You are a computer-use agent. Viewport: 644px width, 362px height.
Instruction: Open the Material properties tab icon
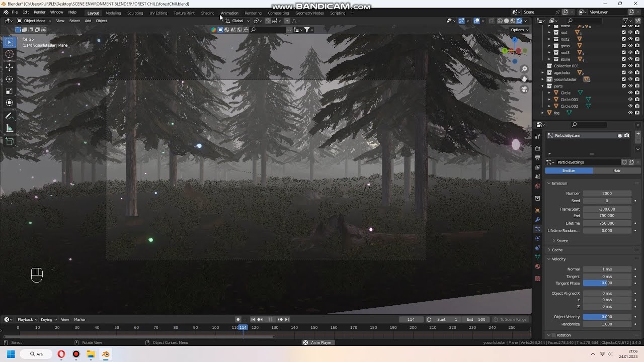pyautogui.click(x=537, y=266)
